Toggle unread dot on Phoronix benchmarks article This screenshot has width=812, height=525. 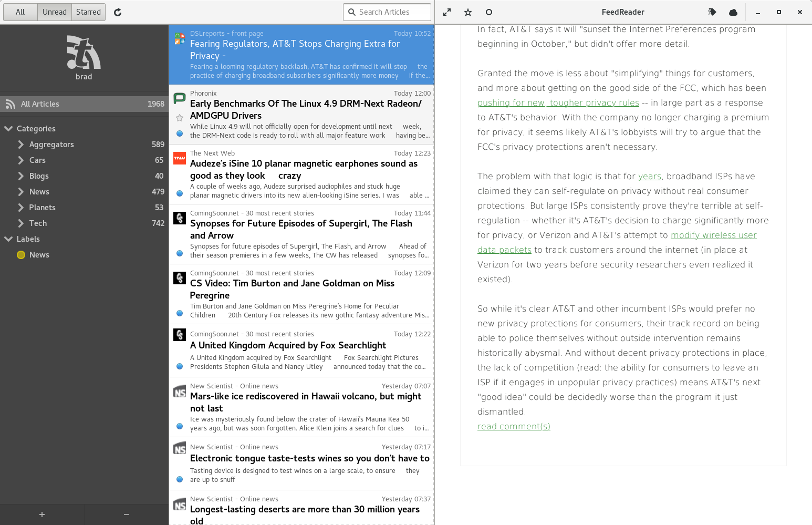(180, 133)
